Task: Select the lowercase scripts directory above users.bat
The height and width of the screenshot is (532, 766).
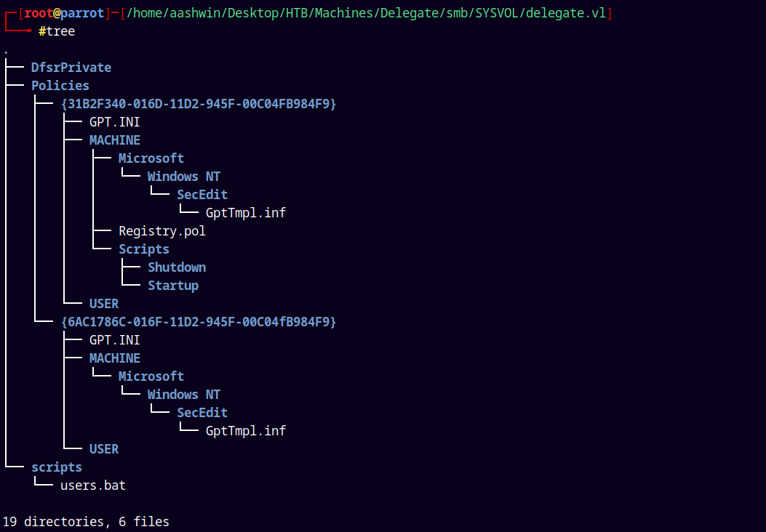Action: pos(56,467)
